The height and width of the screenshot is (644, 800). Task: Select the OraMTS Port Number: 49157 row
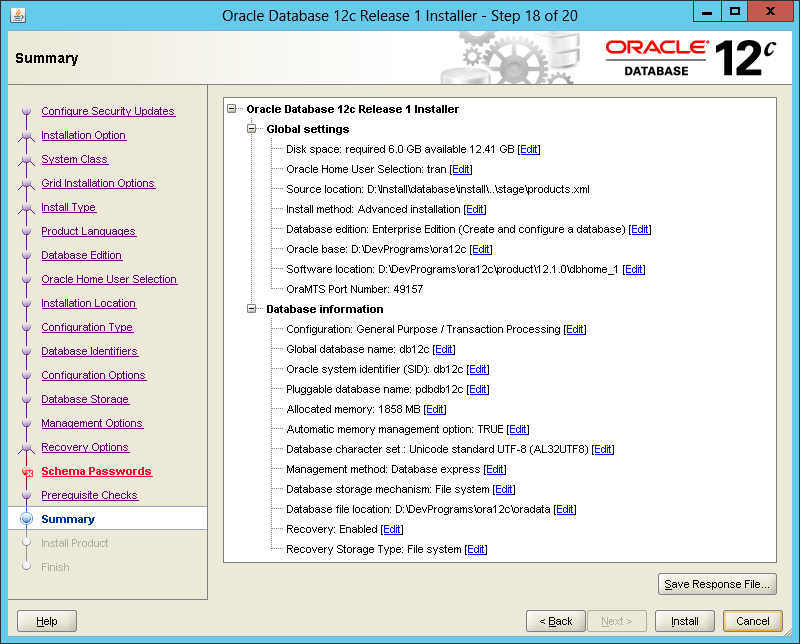click(x=355, y=289)
